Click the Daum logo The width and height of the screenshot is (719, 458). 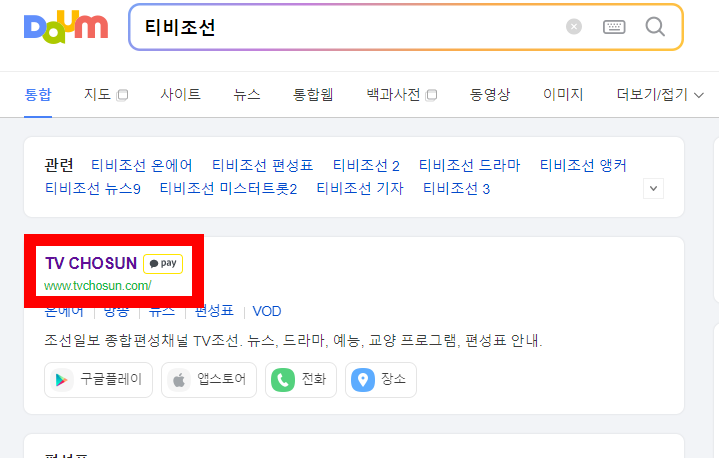(66, 27)
